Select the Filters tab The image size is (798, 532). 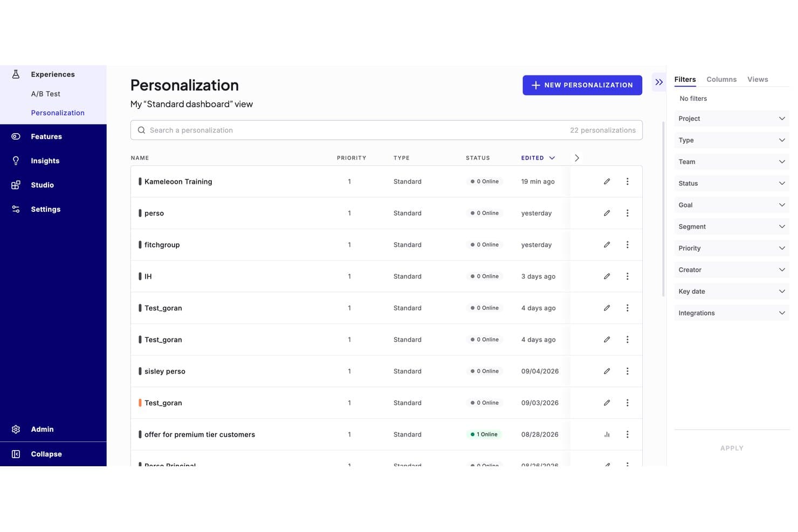tap(685, 79)
